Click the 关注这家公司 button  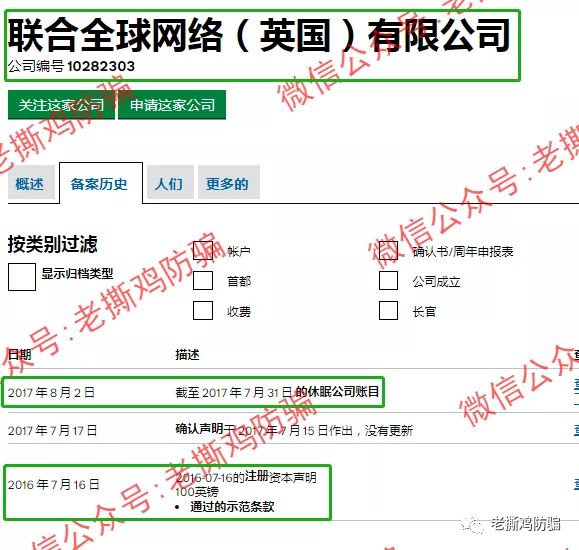pyautogui.click(x=61, y=105)
